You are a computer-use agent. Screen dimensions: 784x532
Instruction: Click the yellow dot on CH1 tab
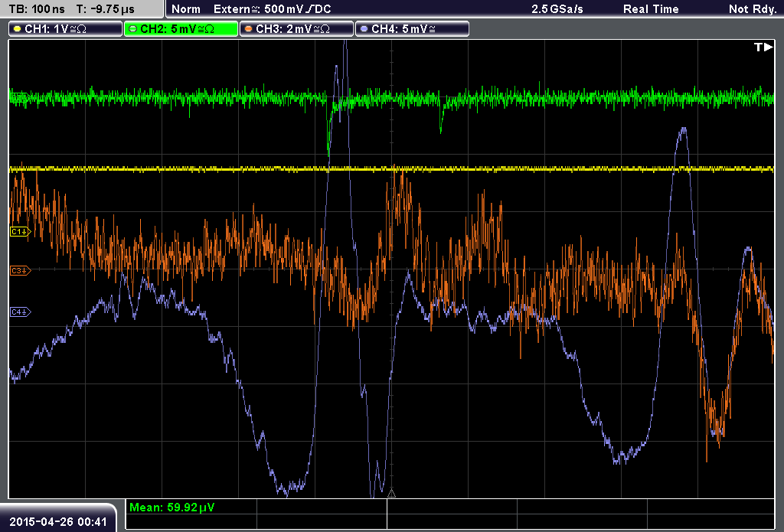click(x=18, y=29)
